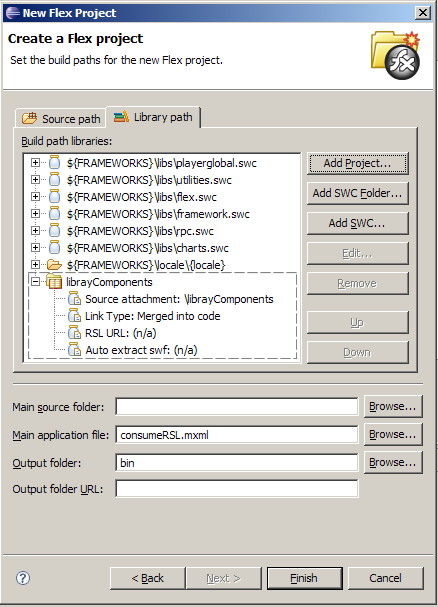Click the Add SWC... button
The width and height of the screenshot is (438, 607).
[x=357, y=223]
